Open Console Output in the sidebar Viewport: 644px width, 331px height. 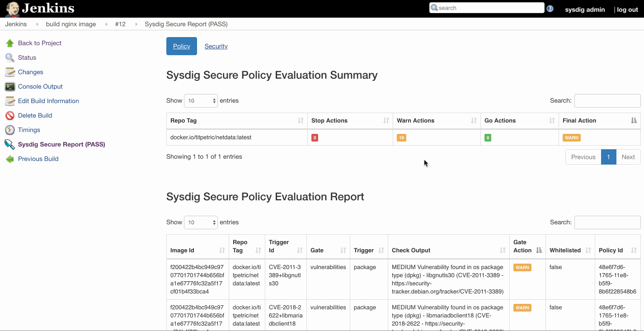[40, 86]
